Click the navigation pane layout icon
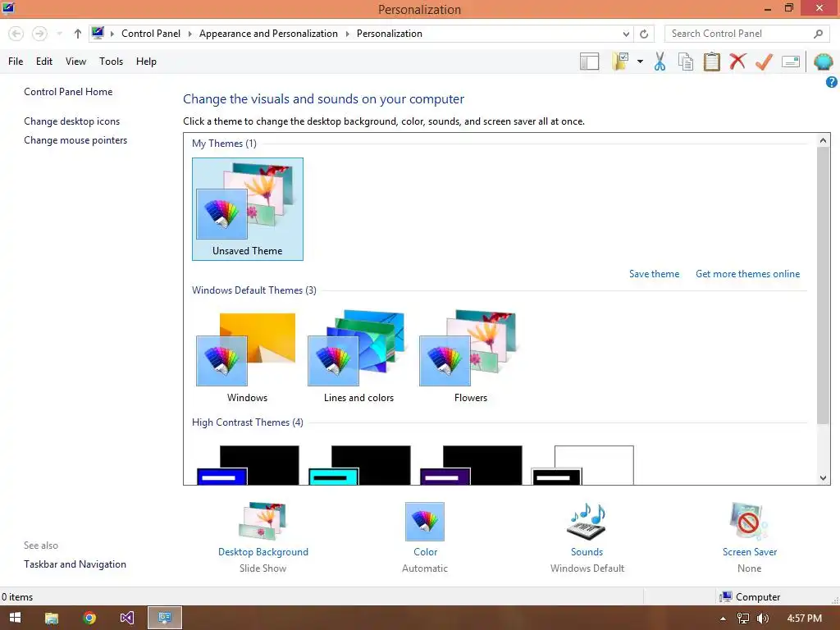 589,62
